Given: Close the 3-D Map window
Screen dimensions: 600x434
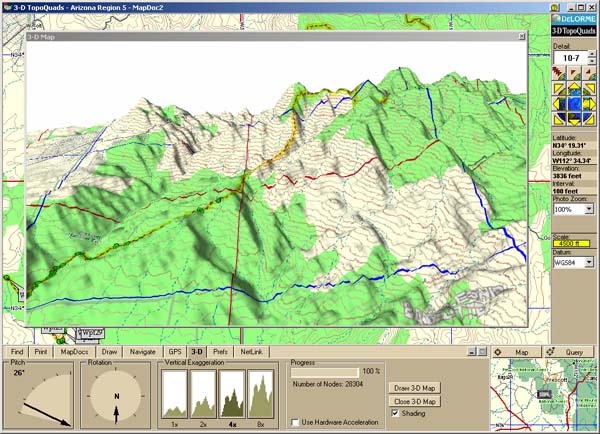Looking at the screenshot, I should [522, 36].
